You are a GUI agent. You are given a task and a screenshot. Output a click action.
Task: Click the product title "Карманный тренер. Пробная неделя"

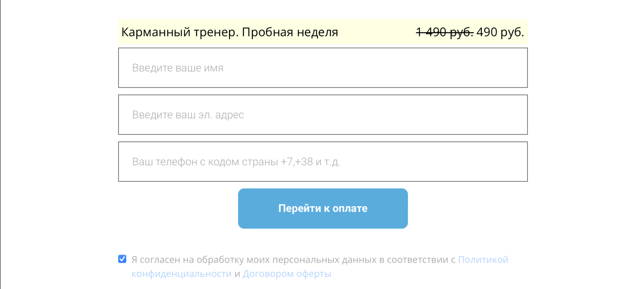(230, 32)
